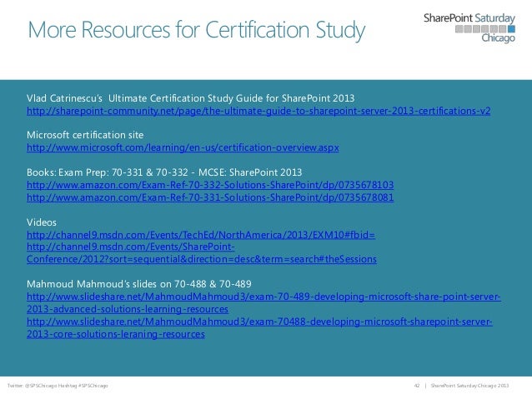Click the SharePoint Saturday Chicago logo

tap(469, 27)
